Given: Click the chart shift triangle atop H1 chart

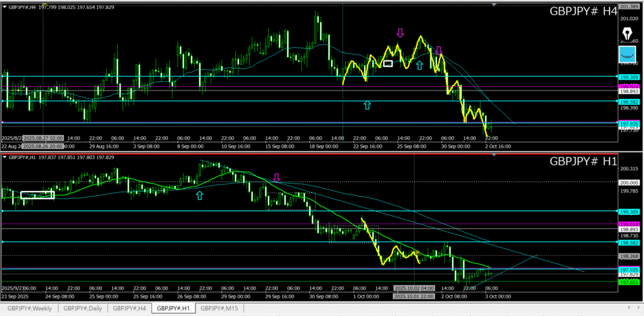Looking at the screenshot, I should click(x=494, y=154).
